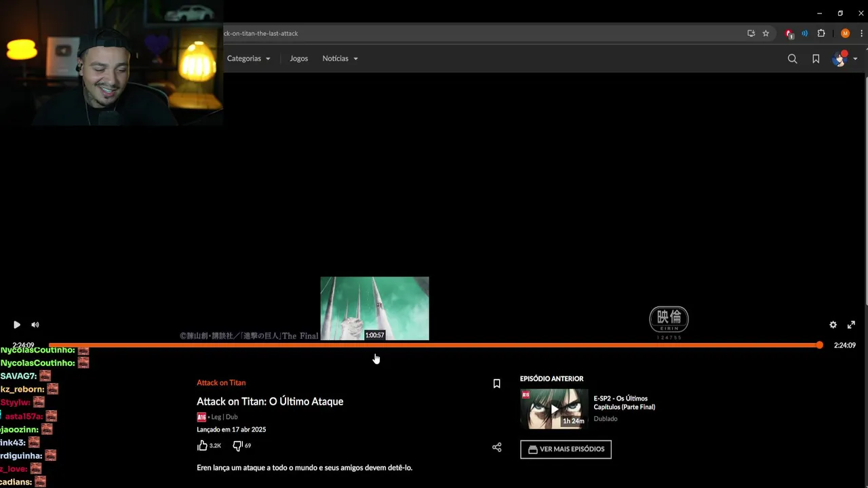Click chat username asta157a

[x=24, y=416]
